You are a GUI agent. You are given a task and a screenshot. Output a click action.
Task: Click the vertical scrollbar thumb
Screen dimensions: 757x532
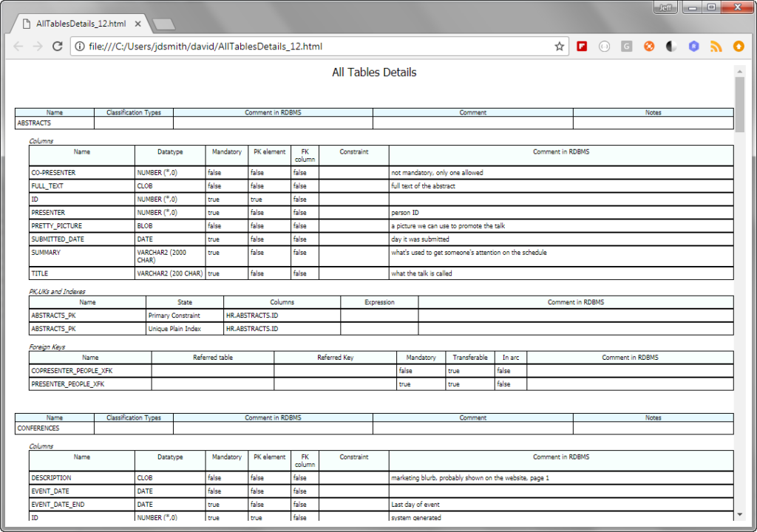739,103
